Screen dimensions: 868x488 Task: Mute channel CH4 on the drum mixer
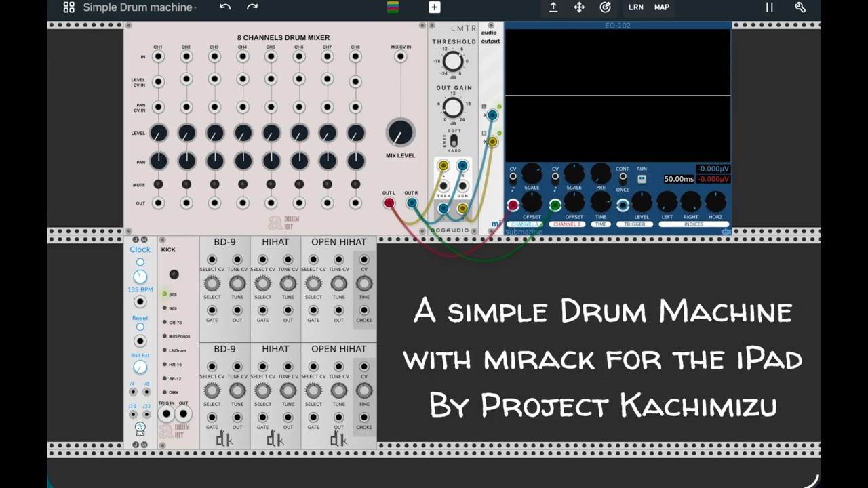243,184
